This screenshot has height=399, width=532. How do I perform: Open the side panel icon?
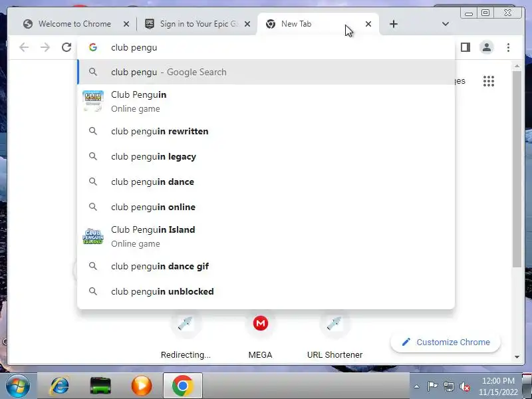click(x=465, y=47)
